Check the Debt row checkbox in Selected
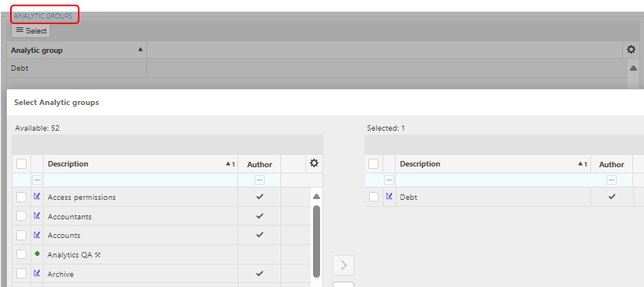The width and height of the screenshot is (644, 287). (373, 198)
